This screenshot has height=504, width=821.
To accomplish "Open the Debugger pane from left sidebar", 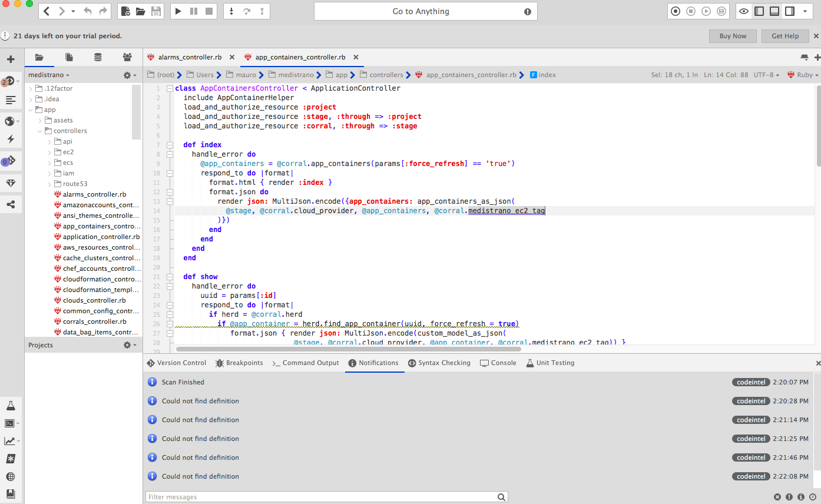I will 11,161.
